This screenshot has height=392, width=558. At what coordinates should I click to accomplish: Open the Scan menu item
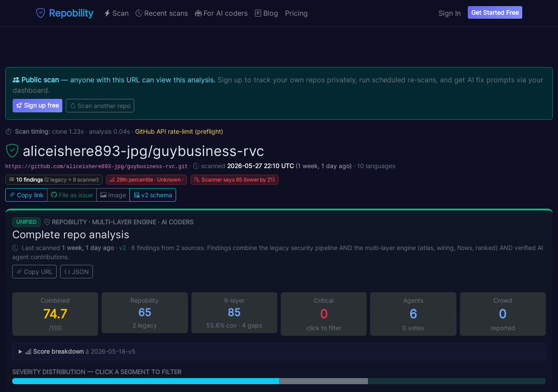click(116, 13)
